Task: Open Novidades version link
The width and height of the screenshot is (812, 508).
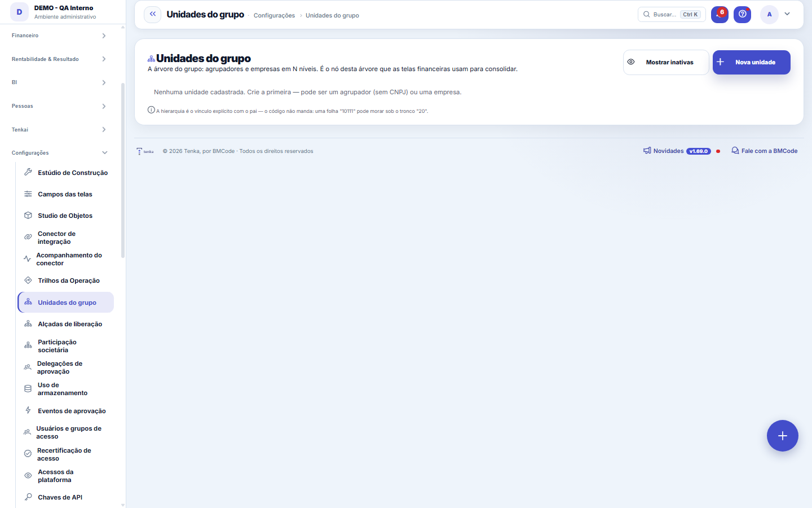Action: (677, 151)
